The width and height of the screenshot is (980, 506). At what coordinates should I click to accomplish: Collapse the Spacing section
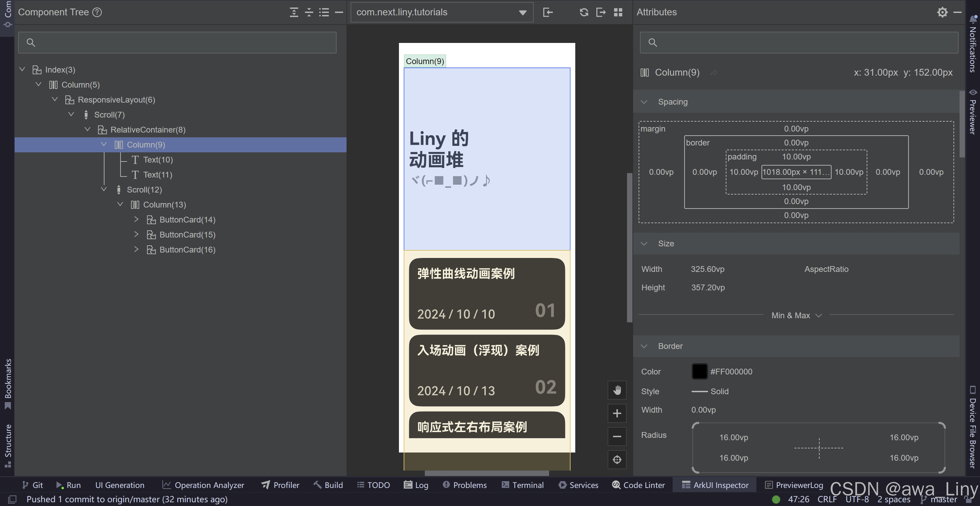pyautogui.click(x=644, y=102)
